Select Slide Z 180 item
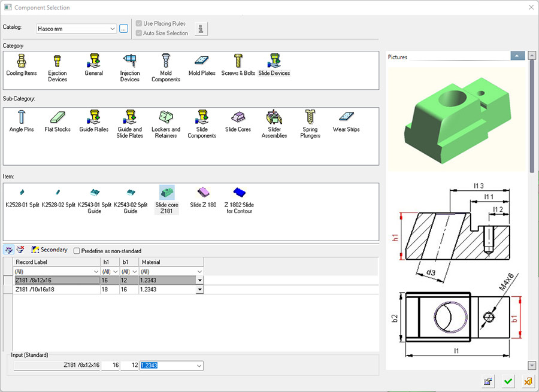 (203, 197)
